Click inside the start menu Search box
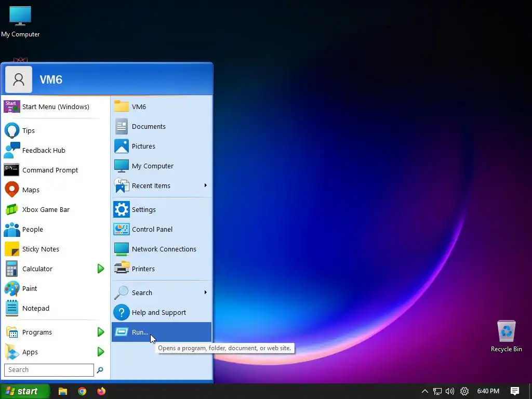 [x=49, y=370]
